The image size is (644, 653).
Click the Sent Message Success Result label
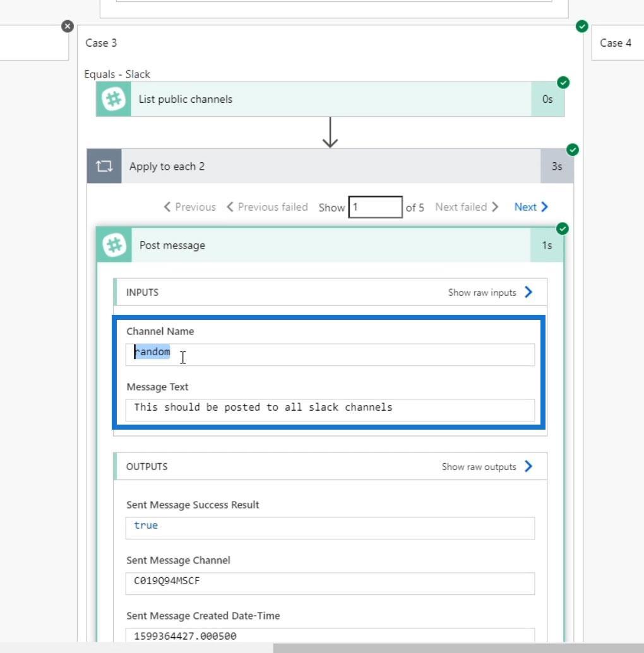[x=193, y=505]
